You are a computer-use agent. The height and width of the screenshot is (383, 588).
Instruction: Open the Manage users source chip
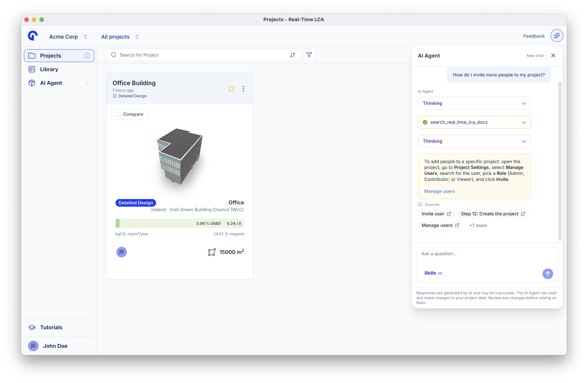[440, 225]
